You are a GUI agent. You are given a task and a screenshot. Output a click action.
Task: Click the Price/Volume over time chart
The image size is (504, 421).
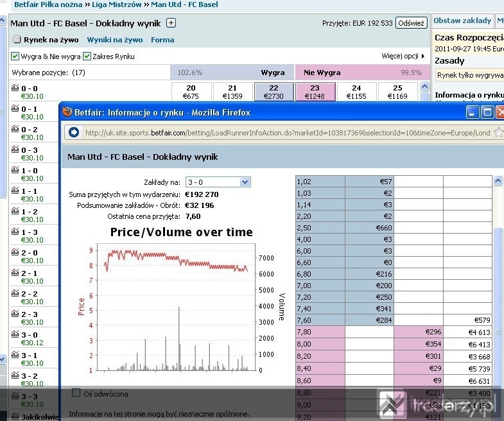coord(181,302)
